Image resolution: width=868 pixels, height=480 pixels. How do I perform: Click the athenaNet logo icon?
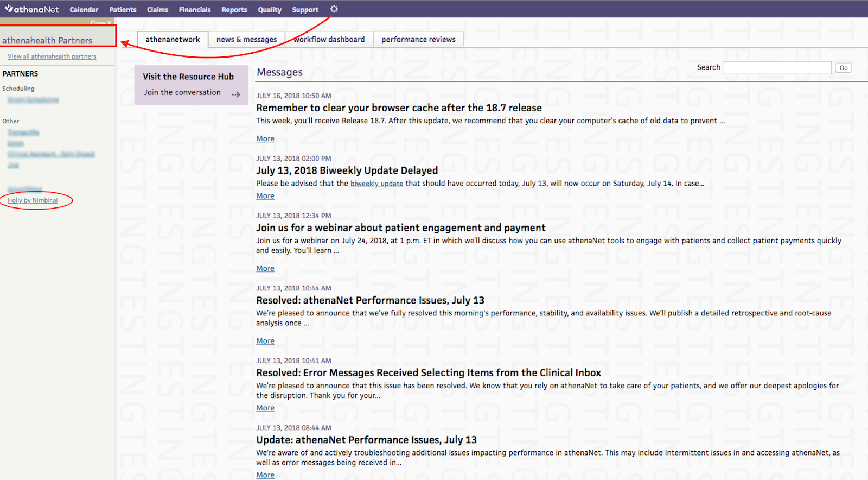click(9, 9)
